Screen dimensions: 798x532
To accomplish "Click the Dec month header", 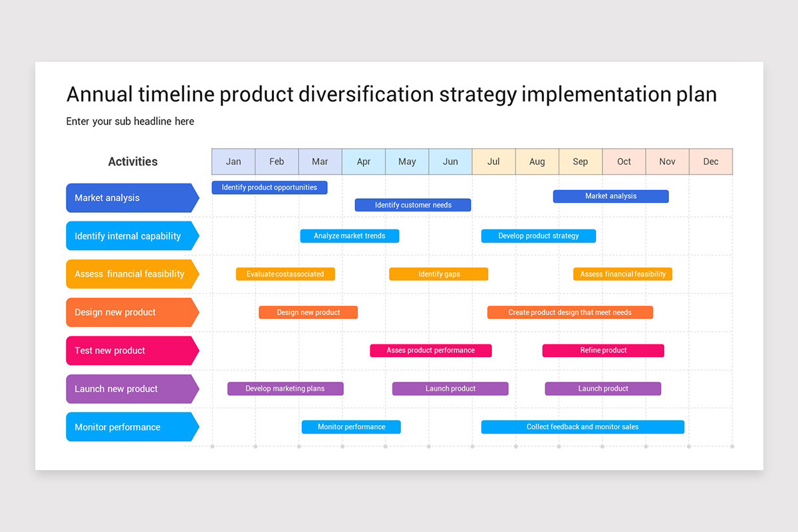I will tap(710, 161).
